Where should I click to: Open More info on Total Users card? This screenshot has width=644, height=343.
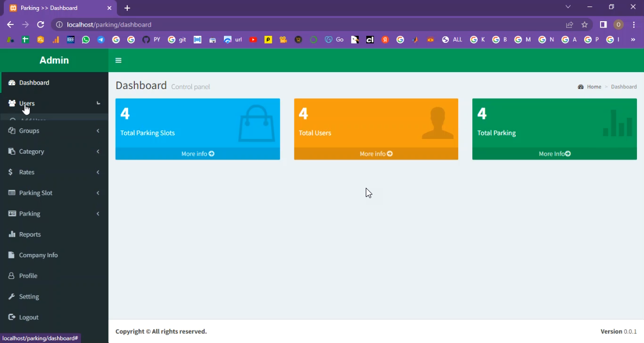coord(376,154)
